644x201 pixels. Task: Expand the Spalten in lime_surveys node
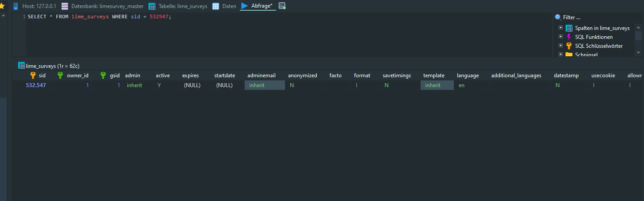560,28
